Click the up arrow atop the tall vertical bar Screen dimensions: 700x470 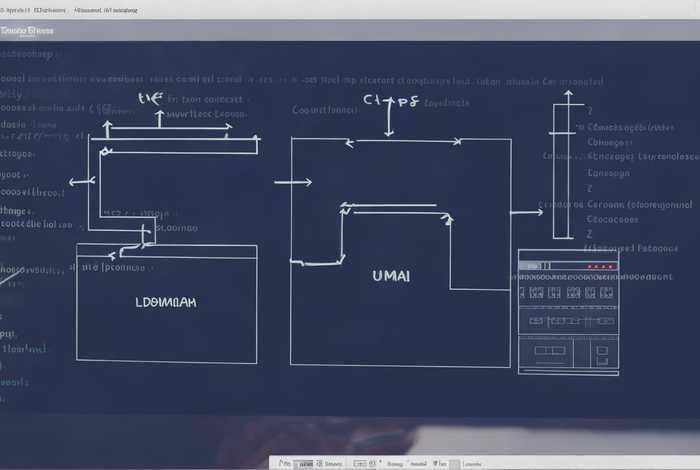(x=567, y=97)
